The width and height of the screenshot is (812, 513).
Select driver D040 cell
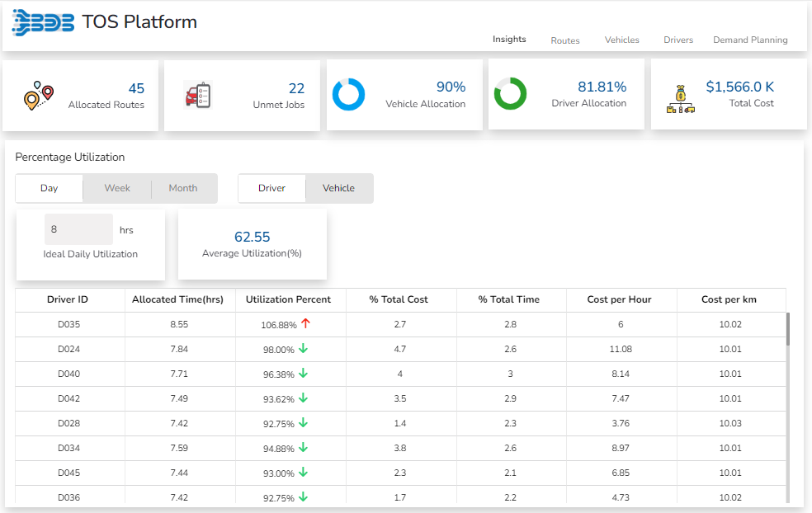[x=68, y=374]
